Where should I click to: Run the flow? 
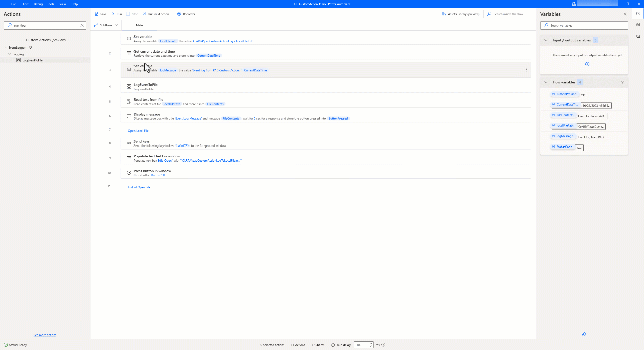point(116,14)
